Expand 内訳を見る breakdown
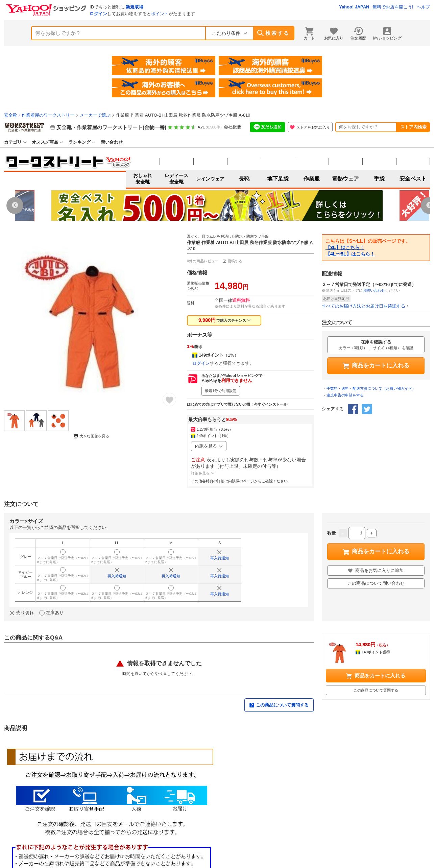The height and width of the screenshot is (868, 434). point(209,446)
